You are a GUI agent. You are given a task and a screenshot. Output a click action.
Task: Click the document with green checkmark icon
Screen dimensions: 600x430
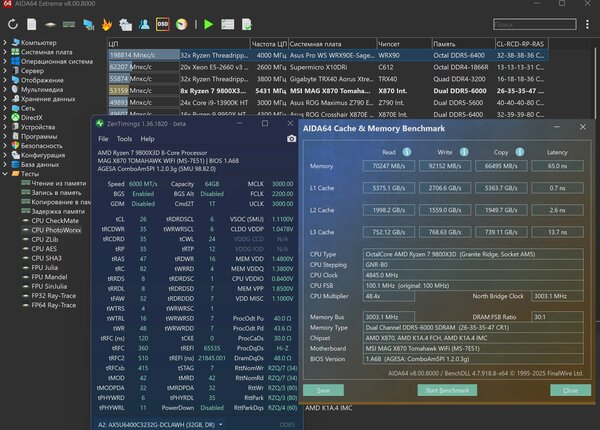(247, 24)
